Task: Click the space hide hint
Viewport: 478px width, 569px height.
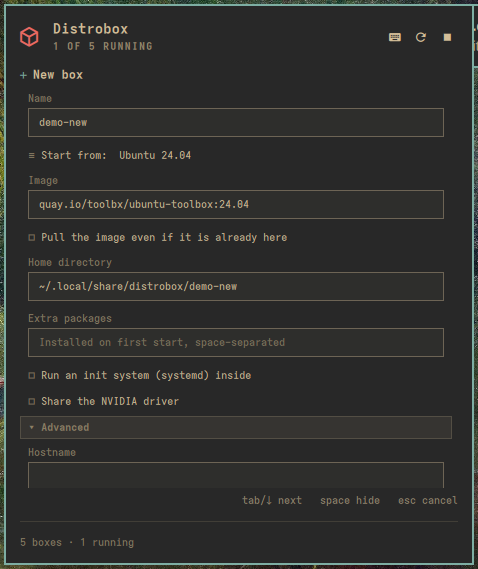Action: pos(350,500)
